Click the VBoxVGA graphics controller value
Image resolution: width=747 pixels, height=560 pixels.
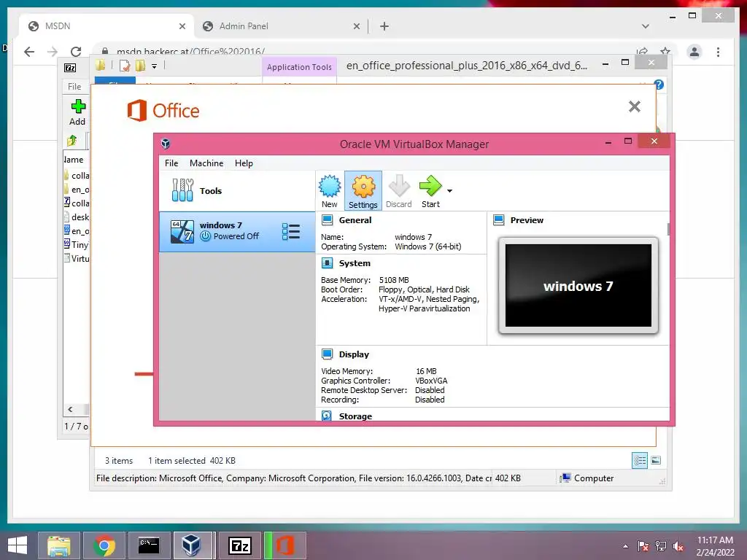[x=431, y=381]
